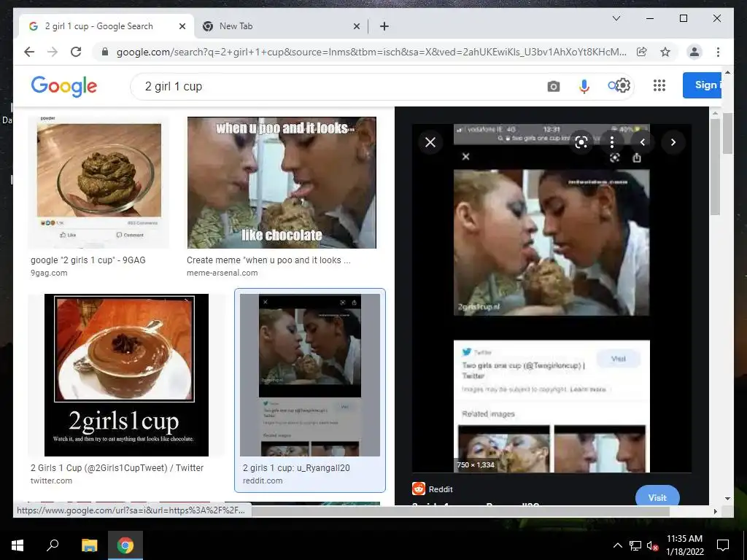Close the Google Search tab
Viewport: 747px width, 560px height.
click(182, 26)
